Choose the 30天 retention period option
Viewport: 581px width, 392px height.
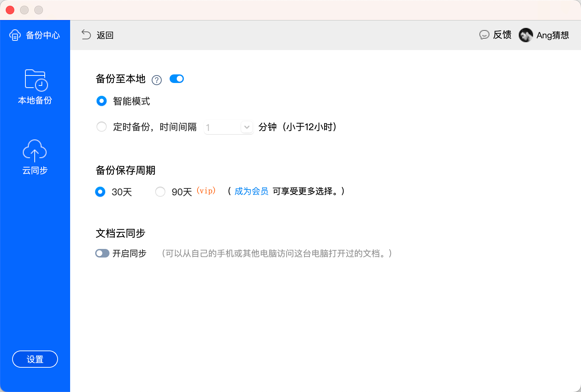click(100, 192)
